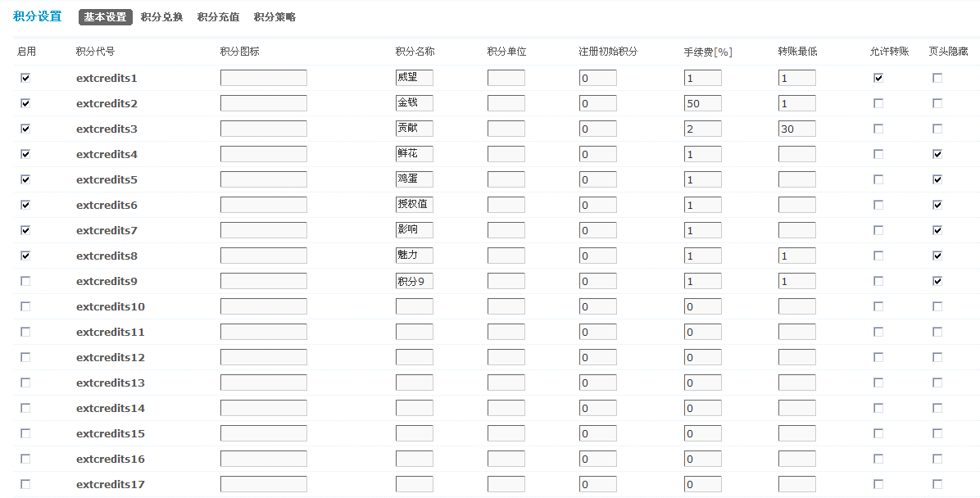Viewport: 980px width, 498px height.
Task: Click the 注册初始积分 field for the 魅力 row
Action: pyautogui.click(x=597, y=255)
